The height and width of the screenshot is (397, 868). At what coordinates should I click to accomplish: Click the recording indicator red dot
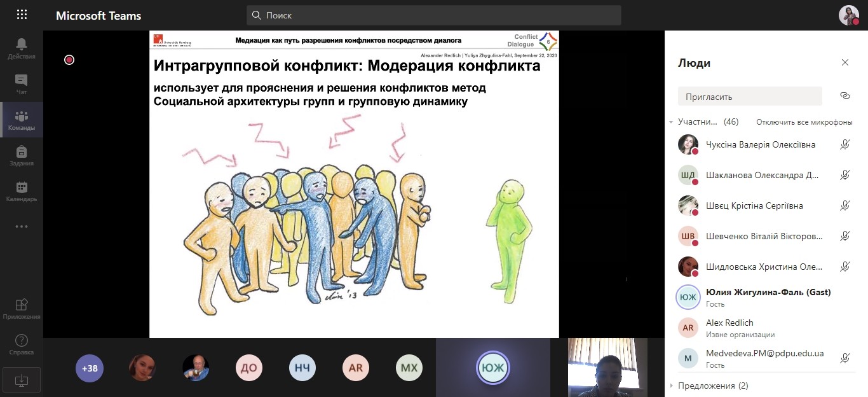pyautogui.click(x=69, y=60)
